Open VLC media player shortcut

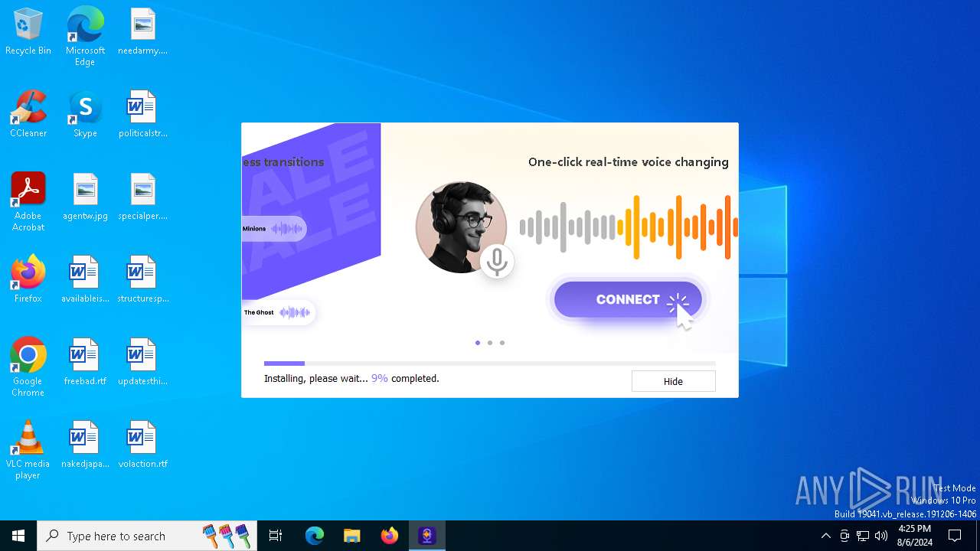[28, 450]
